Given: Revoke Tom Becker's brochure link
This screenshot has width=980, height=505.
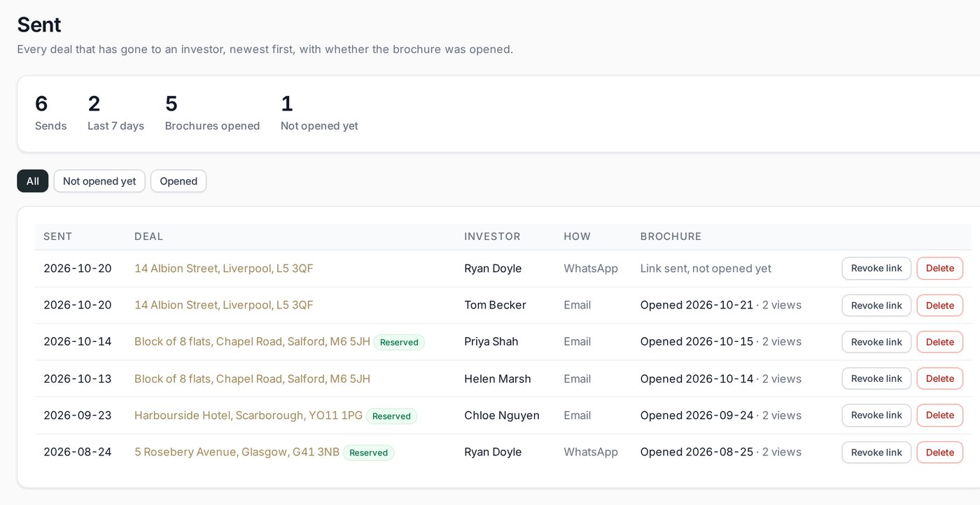Looking at the screenshot, I should [876, 306].
